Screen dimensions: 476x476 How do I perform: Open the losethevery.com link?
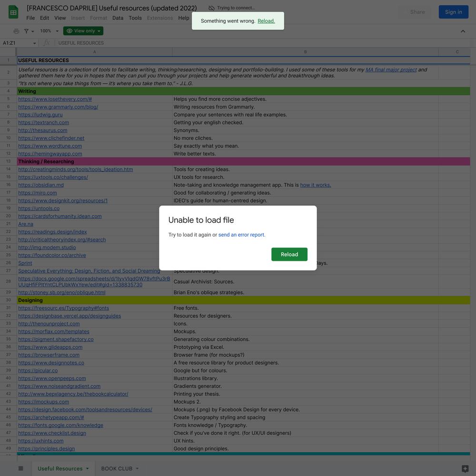[x=55, y=99]
